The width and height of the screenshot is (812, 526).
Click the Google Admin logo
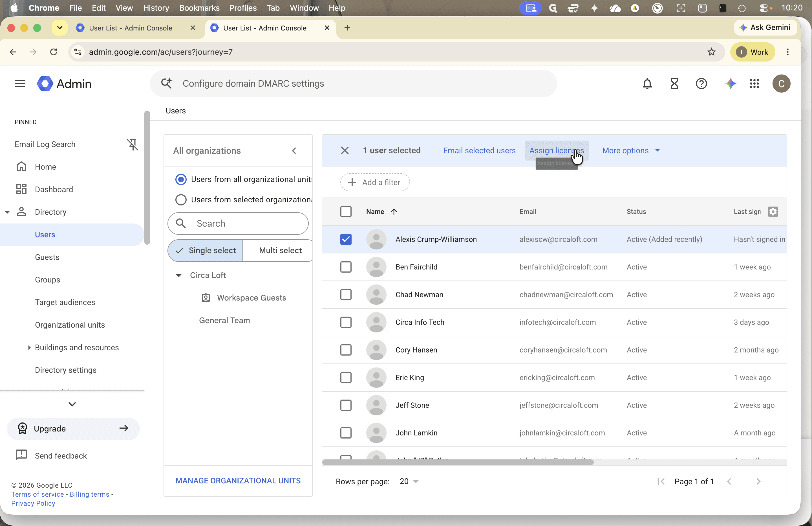(x=64, y=84)
